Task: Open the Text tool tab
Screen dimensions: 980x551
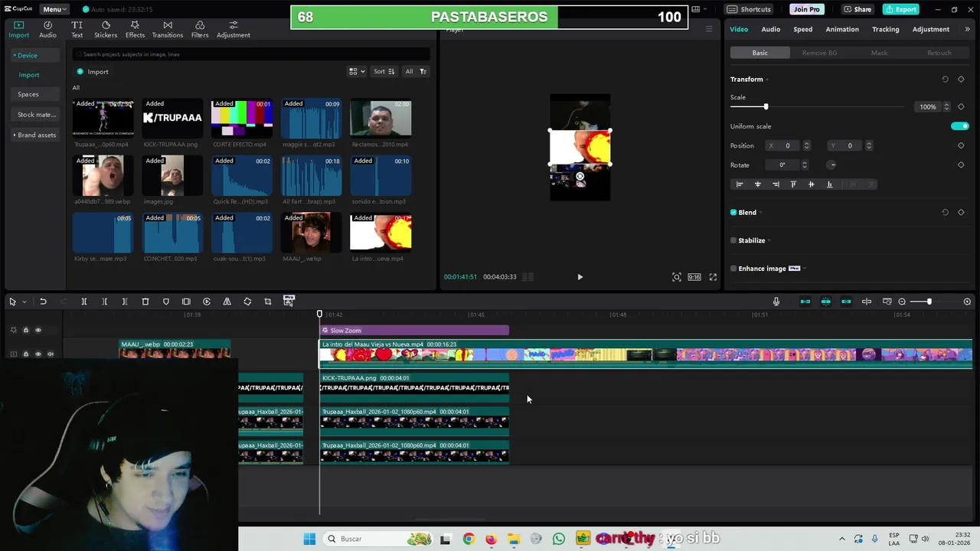Action: click(x=77, y=29)
